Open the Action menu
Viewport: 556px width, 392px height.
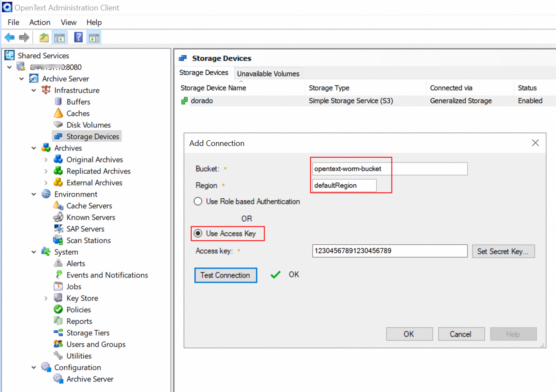coord(40,22)
